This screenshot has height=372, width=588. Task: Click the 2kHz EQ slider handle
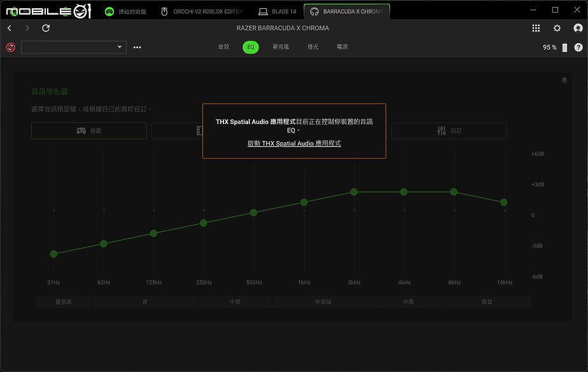click(x=354, y=192)
